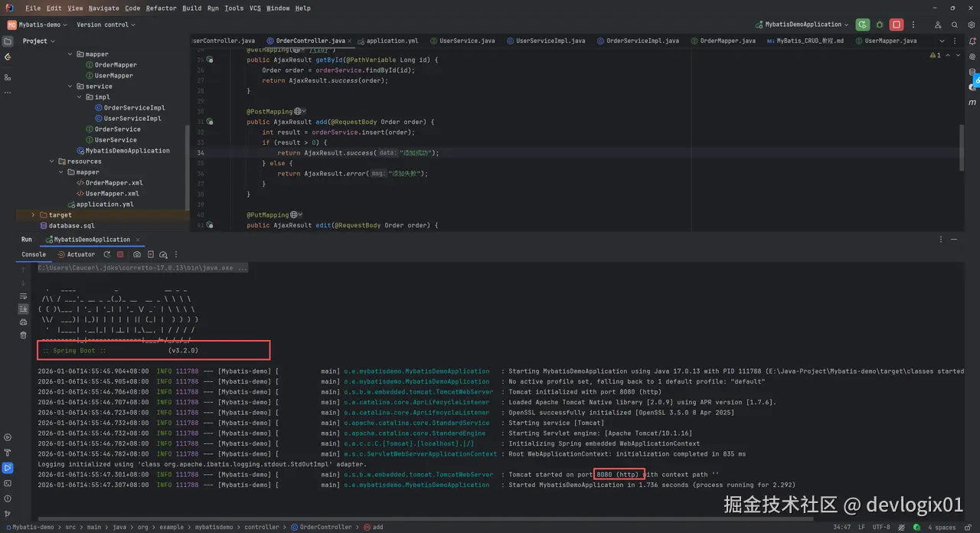Select the Console tab in Run panel

click(34, 254)
